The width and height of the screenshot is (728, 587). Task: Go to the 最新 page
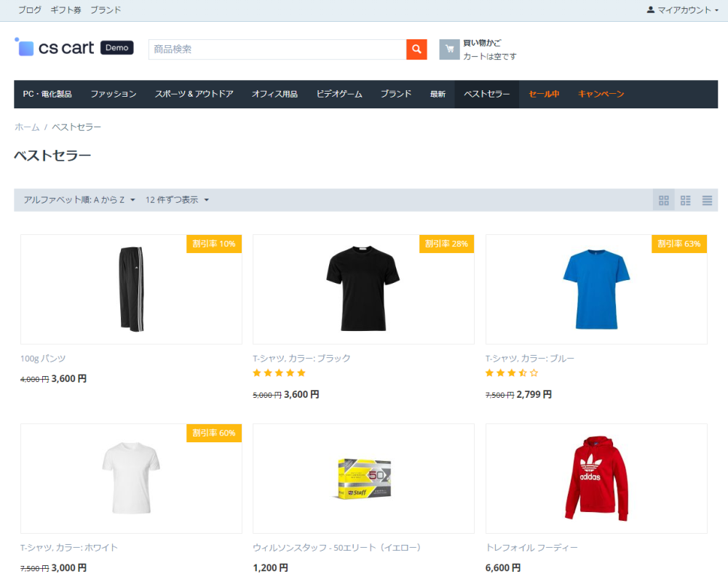(x=438, y=95)
